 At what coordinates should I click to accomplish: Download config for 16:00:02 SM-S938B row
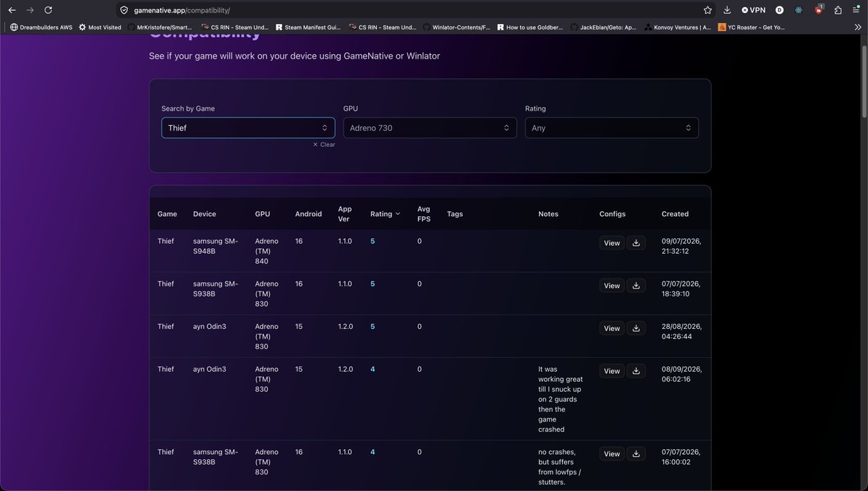(x=636, y=453)
